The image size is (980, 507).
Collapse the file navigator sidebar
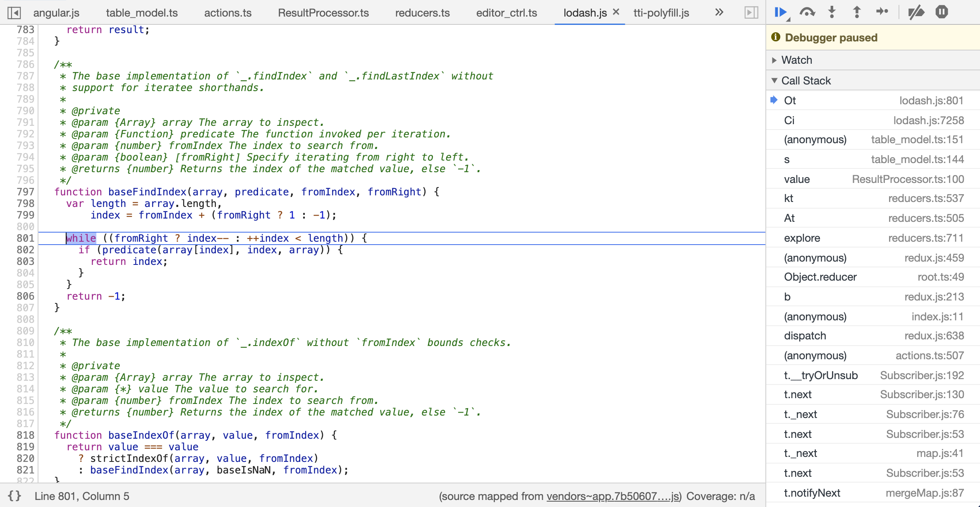coord(14,12)
